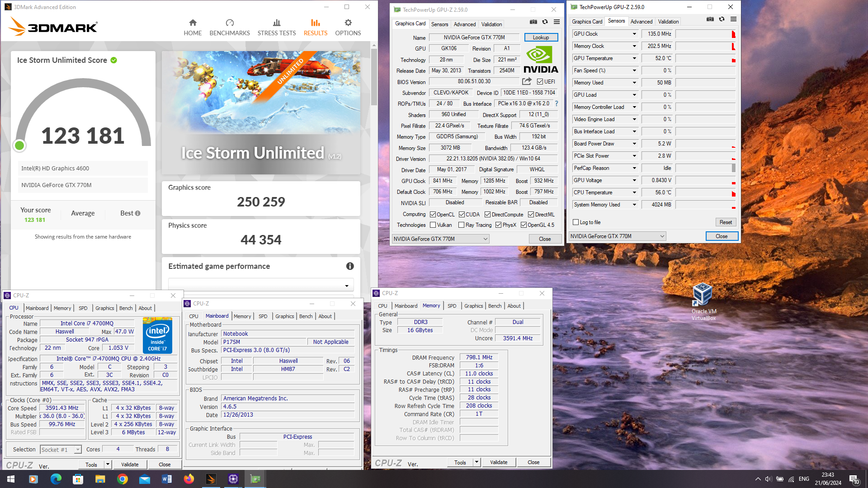The width and height of the screenshot is (868, 488).
Task: Enable the Log to file checkbox
Action: click(x=576, y=222)
